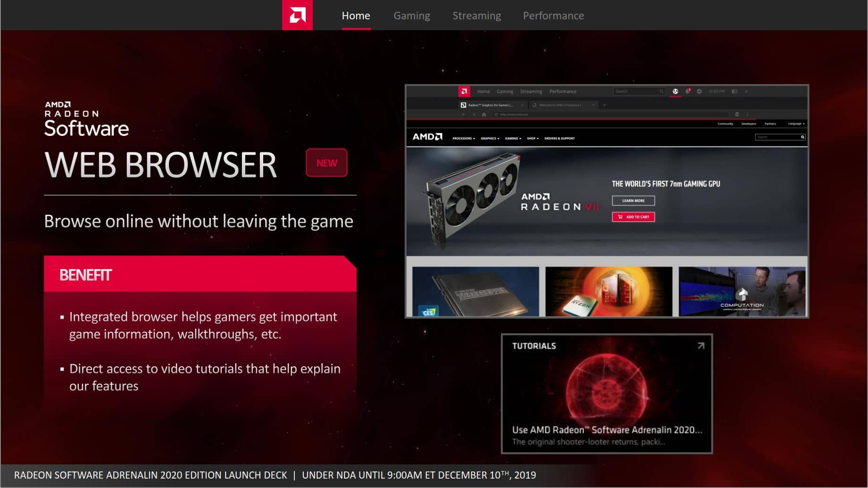
Task: Expand the Processors dropdown menu
Action: [463, 139]
